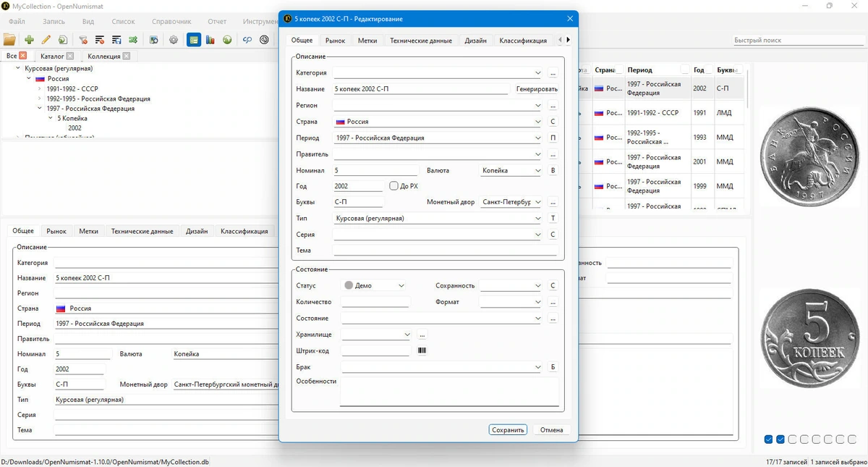Click ellipsis button beside Хранилище dropdown
Image resolution: width=868 pixels, height=467 pixels.
422,335
